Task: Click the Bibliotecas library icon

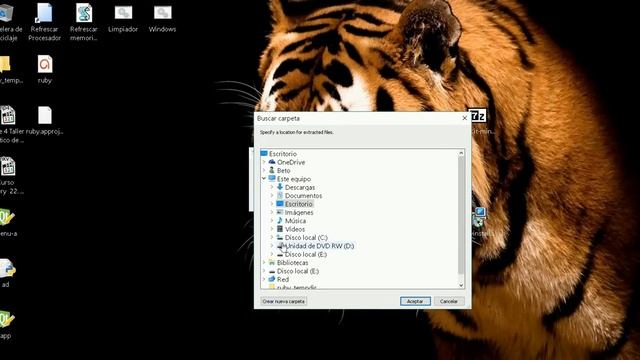Action: coord(272,262)
